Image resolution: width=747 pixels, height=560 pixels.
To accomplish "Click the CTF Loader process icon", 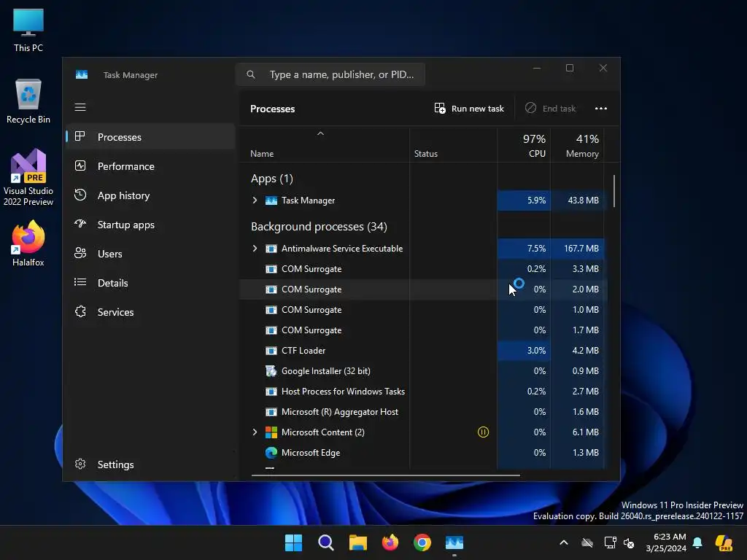I will pyautogui.click(x=271, y=351).
